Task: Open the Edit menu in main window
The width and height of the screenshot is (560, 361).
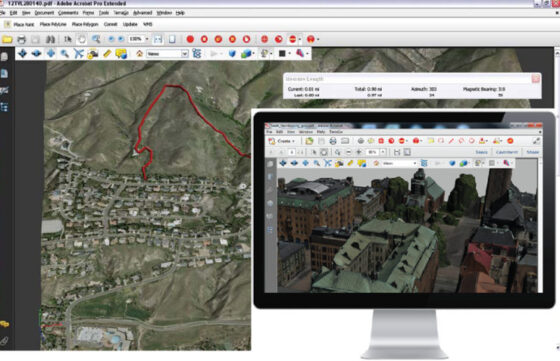Action: [14, 13]
